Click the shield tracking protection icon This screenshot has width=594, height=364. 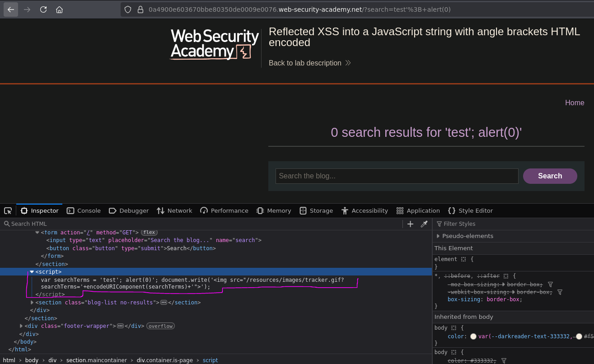tap(128, 9)
